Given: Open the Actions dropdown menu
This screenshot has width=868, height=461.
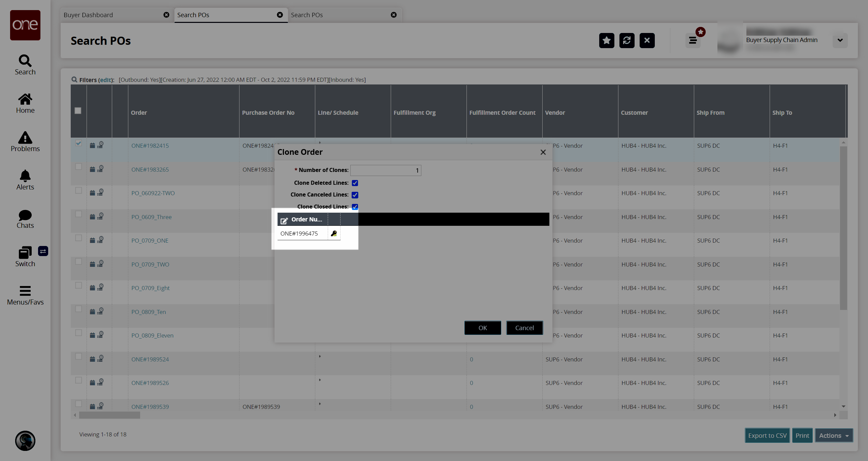Looking at the screenshot, I should click(833, 435).
